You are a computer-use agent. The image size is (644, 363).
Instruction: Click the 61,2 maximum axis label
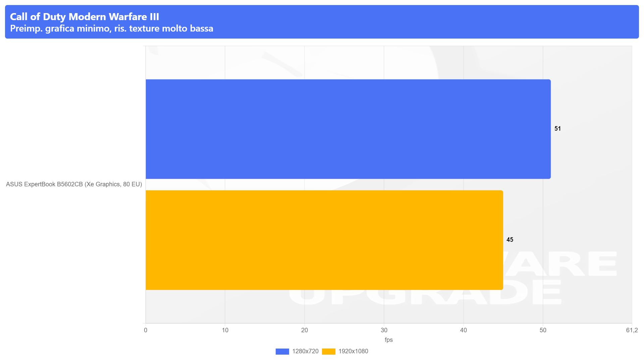click(632, 330)
